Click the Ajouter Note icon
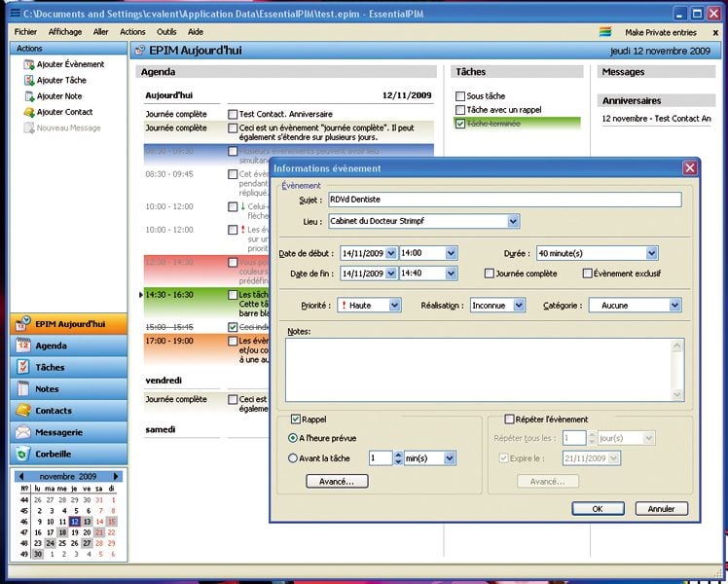This screenshot has height=584, width=728. coord(28,96)
